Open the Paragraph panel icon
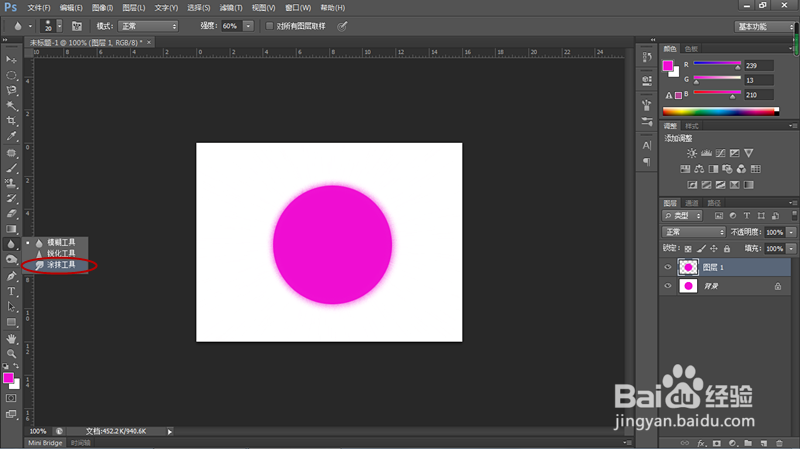The width and height of the screenshot is (800, 449). coord(647,161)
